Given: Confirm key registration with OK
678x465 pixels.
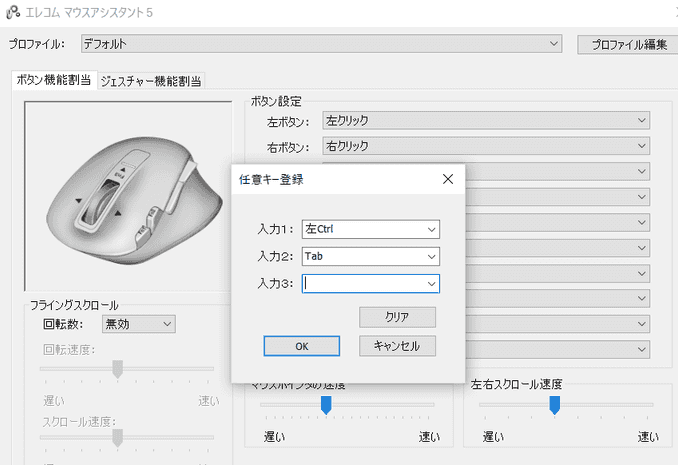Looking at the screenshot, I should (x=301, y=346).
